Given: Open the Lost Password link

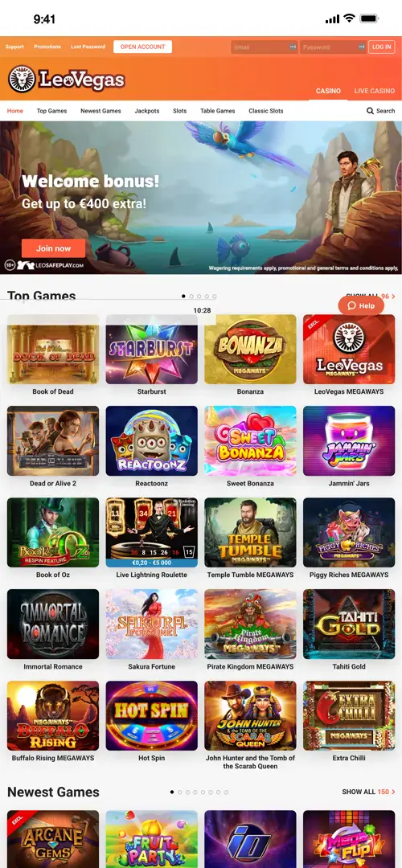Looking at the screenshot, I should [88, 47].
